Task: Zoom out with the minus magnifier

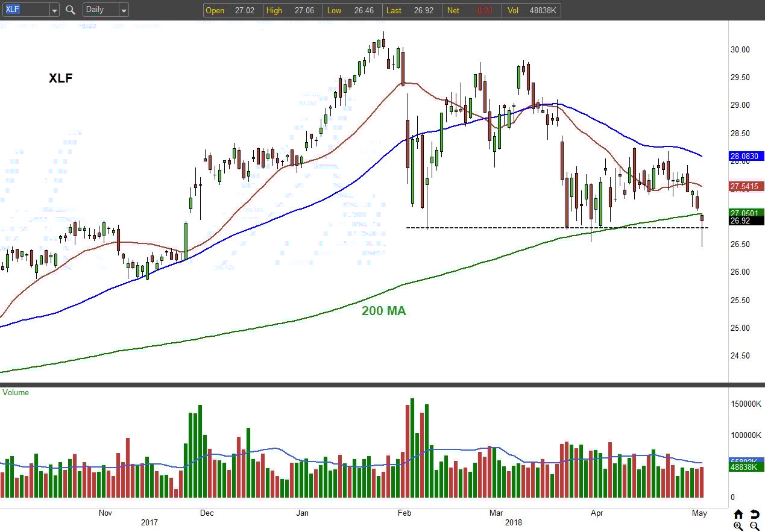Action: click(x=754, y=526)
